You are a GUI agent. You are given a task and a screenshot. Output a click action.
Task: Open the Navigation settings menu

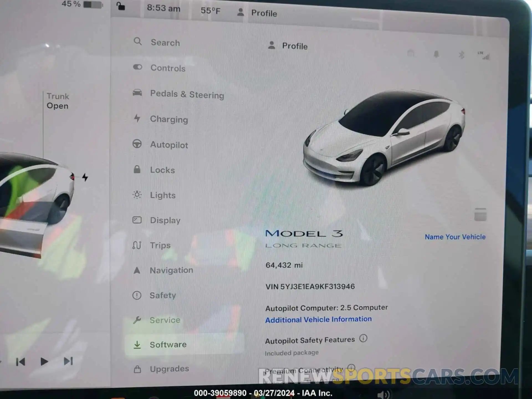point(171,270)
